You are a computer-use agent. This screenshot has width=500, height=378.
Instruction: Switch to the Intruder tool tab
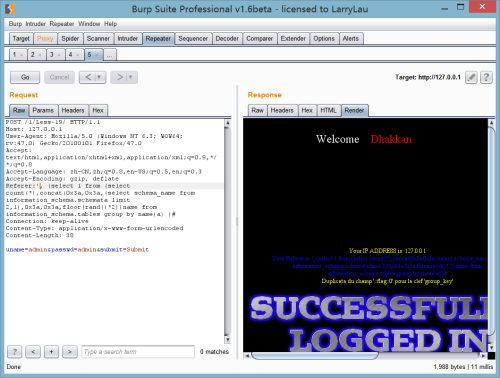[128, 39]
